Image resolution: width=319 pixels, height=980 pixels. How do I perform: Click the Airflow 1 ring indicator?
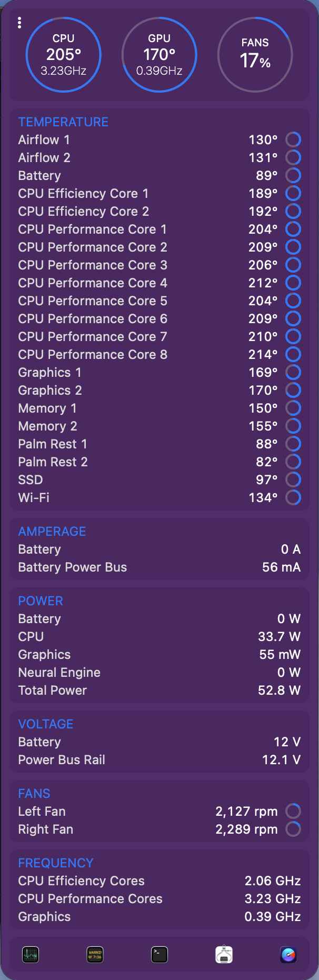(293, 139)
